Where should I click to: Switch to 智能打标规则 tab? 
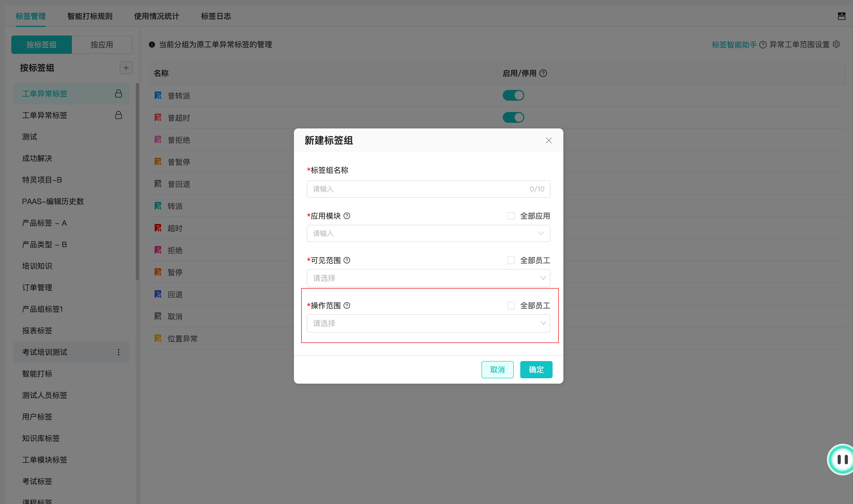[90, 16]
